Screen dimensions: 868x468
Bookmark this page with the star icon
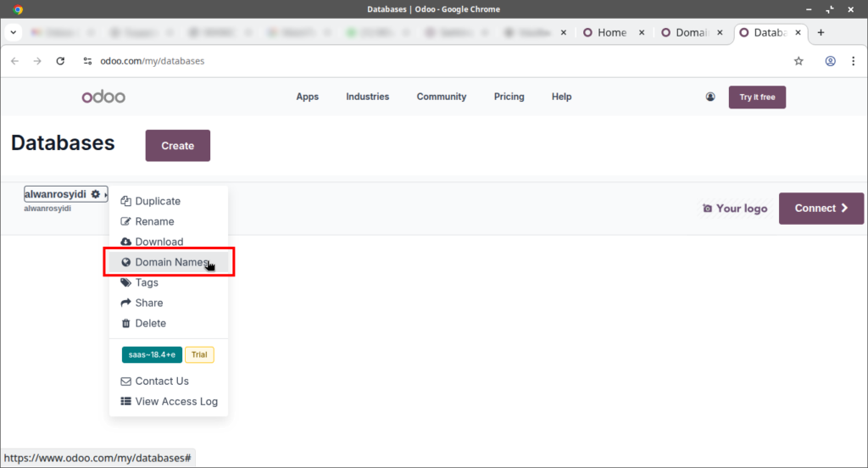[798, 61]
